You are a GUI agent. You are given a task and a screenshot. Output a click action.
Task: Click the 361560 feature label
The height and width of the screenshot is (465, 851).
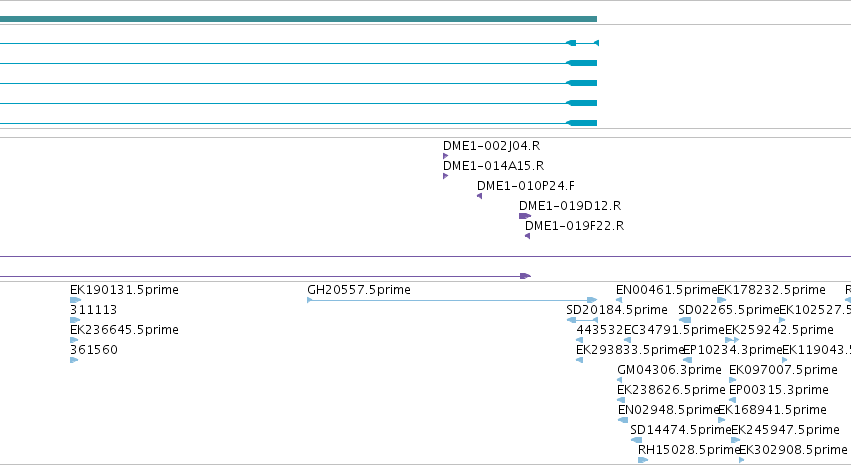coord(94,350)
